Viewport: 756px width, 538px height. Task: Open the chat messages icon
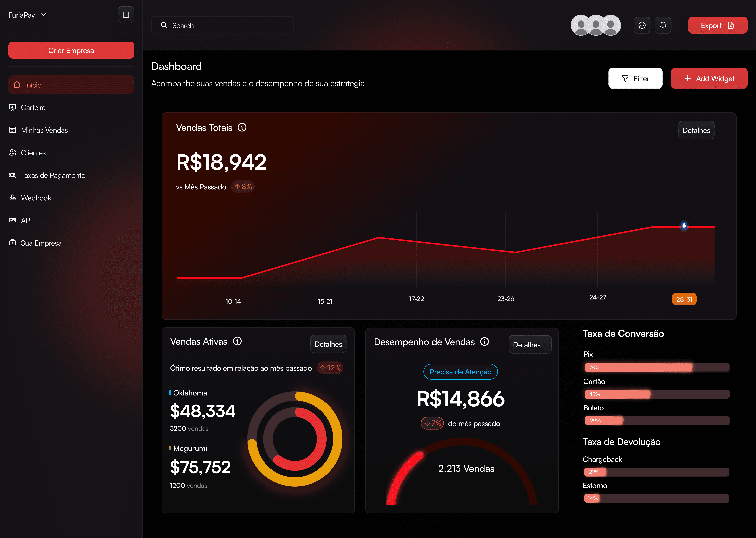point(642,25)
